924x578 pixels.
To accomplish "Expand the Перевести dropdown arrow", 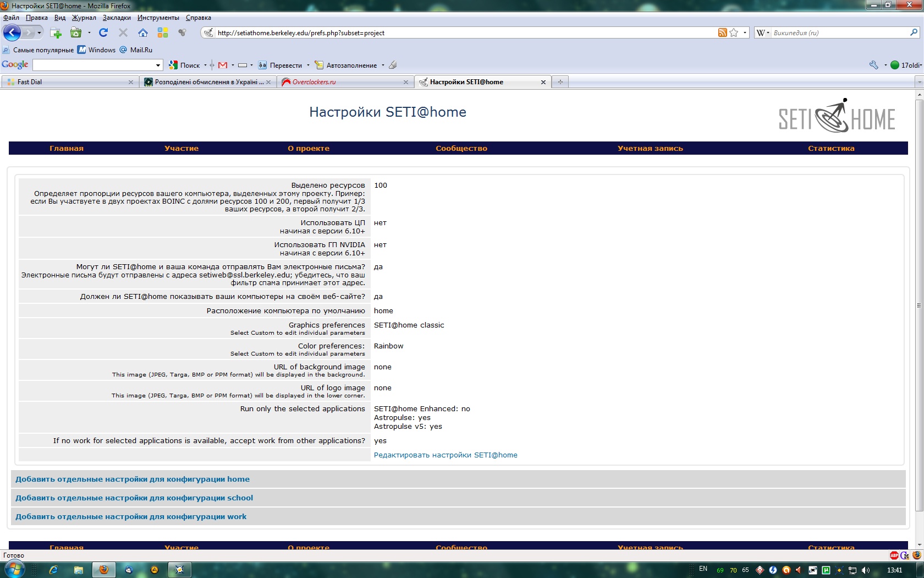I will click(308, 65).
